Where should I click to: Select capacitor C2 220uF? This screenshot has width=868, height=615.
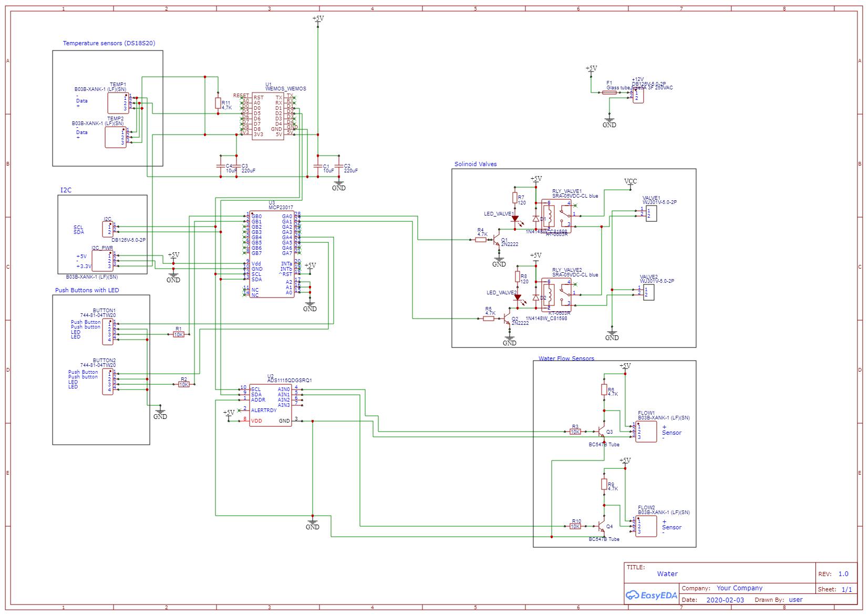tap(339, 166)
